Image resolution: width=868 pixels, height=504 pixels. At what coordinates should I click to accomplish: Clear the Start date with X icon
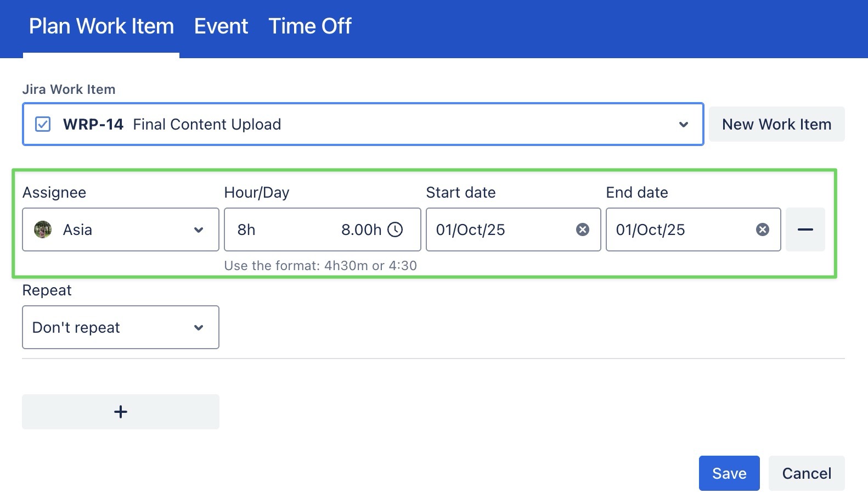tap(583, 229)
